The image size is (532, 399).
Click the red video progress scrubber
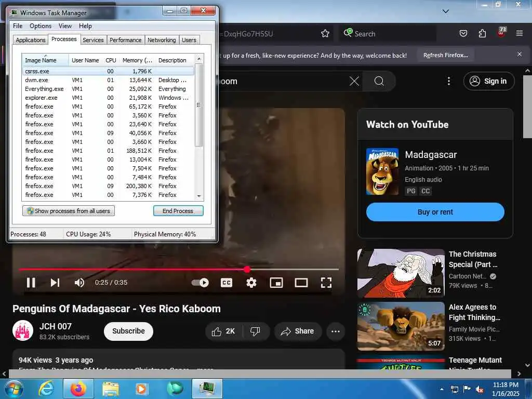click(247, 270)
